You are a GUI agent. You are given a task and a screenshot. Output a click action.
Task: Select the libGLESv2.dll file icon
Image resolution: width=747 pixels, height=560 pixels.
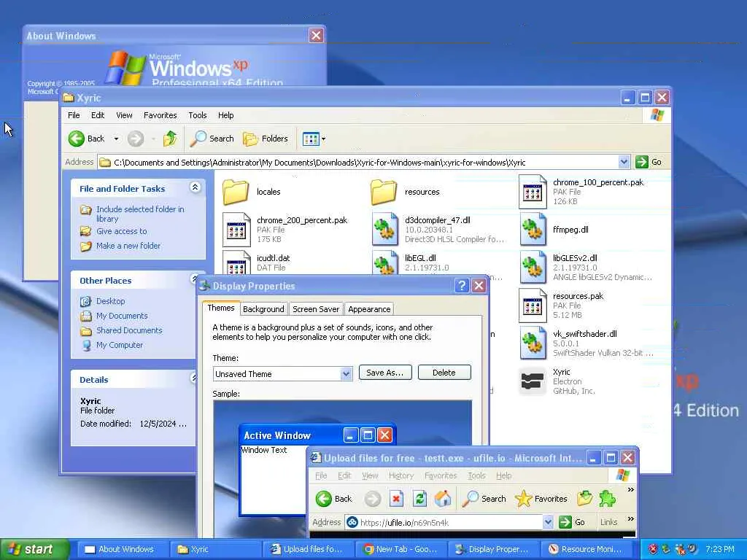tap(533, 268)
